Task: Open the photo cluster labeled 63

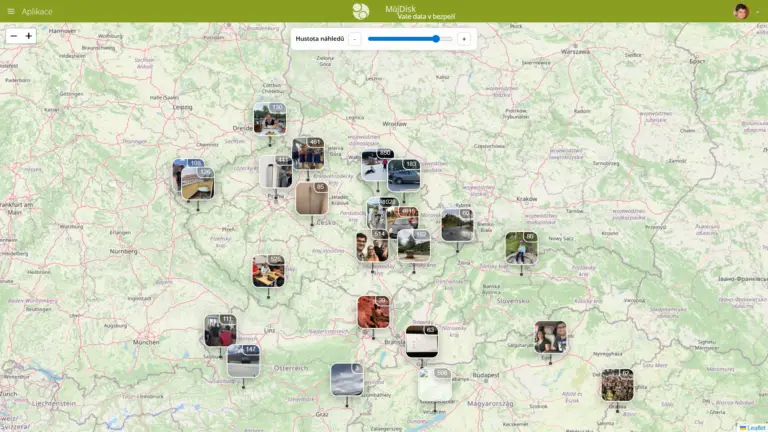Action: tap(422, 341)
